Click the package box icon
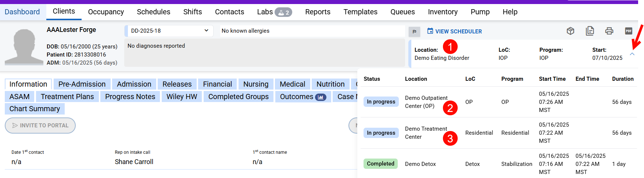The image size is (644, 178). pyautogui.click(x=570, y=31)
